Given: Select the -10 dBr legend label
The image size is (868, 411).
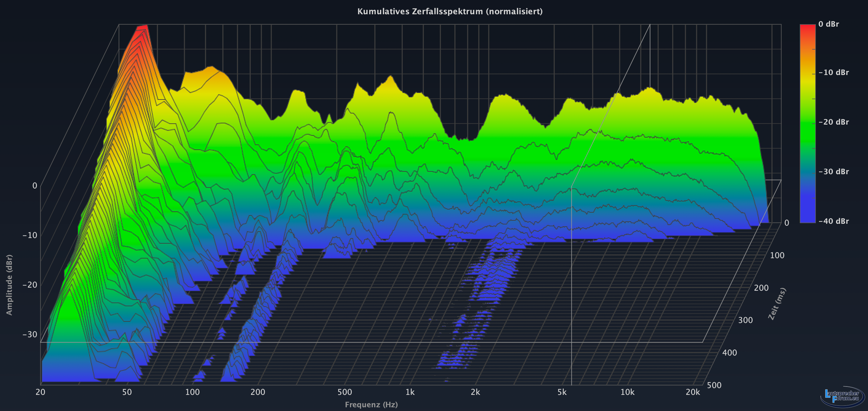Looking at the screenshot, I should [834, 73].
